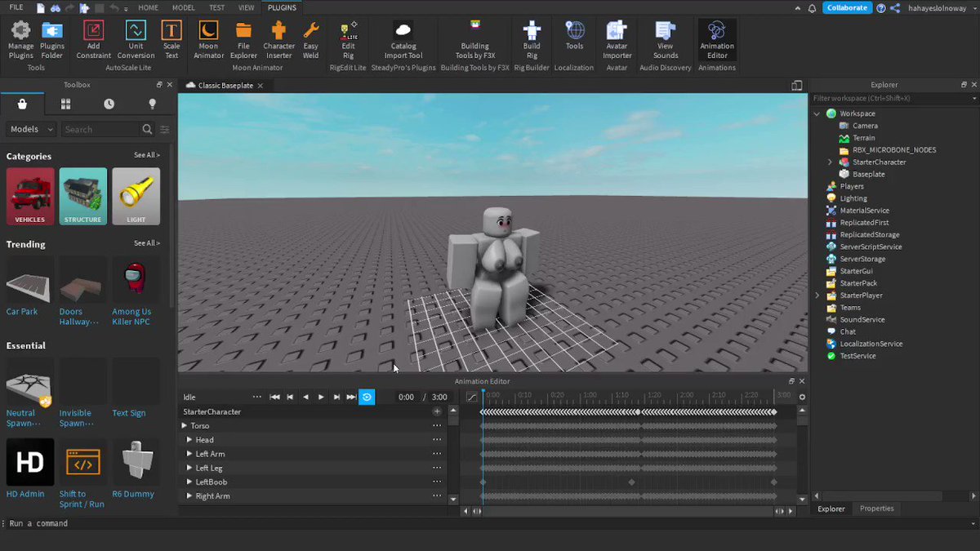The image size is (980, 551).
Task: Open Toolbox search filter options
Action: click(165, 129)
